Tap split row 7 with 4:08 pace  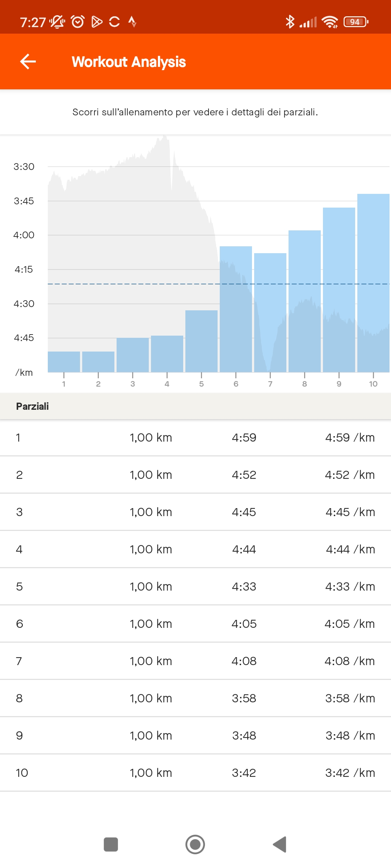pyautogui.click(x=195, y=661)
